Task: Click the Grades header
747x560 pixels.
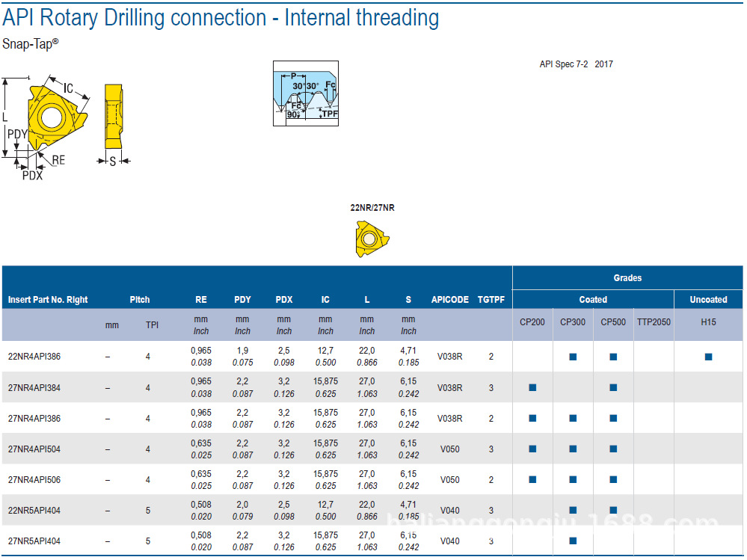Action: (x=627, y=278)
